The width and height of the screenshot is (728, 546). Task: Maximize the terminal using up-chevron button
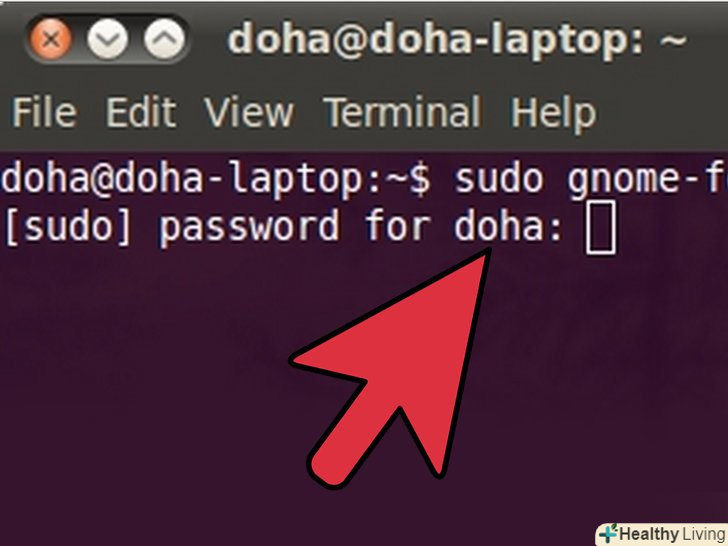[x=164, y=39]
